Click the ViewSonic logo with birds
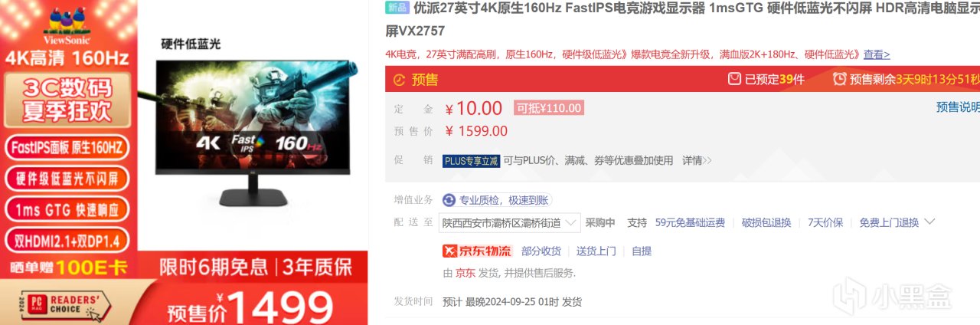Screen dimensions: 980x325 [69, 25]
